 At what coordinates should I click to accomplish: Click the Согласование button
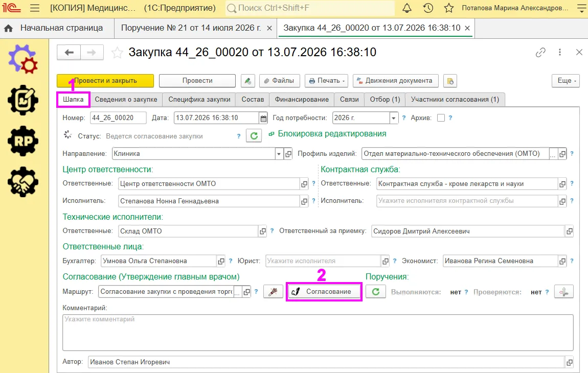[324, 292]
